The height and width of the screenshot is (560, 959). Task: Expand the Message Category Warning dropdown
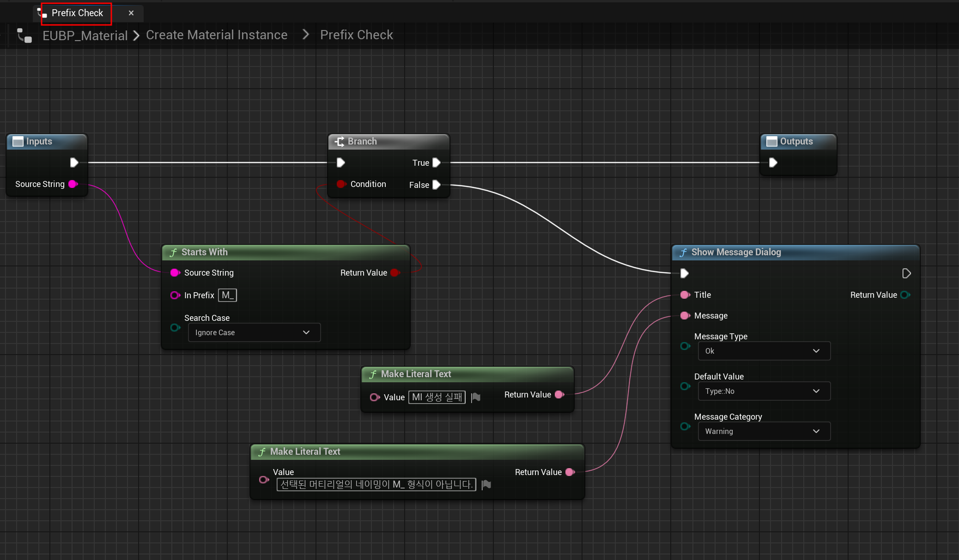coord(764,431)
